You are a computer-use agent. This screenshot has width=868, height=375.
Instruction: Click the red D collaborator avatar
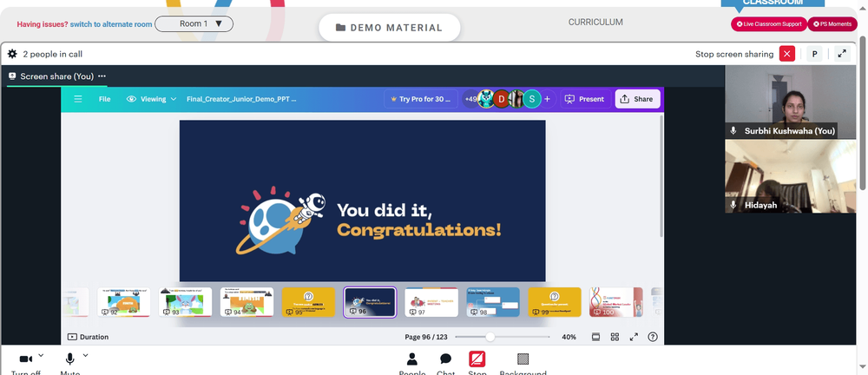pos(502,99)
